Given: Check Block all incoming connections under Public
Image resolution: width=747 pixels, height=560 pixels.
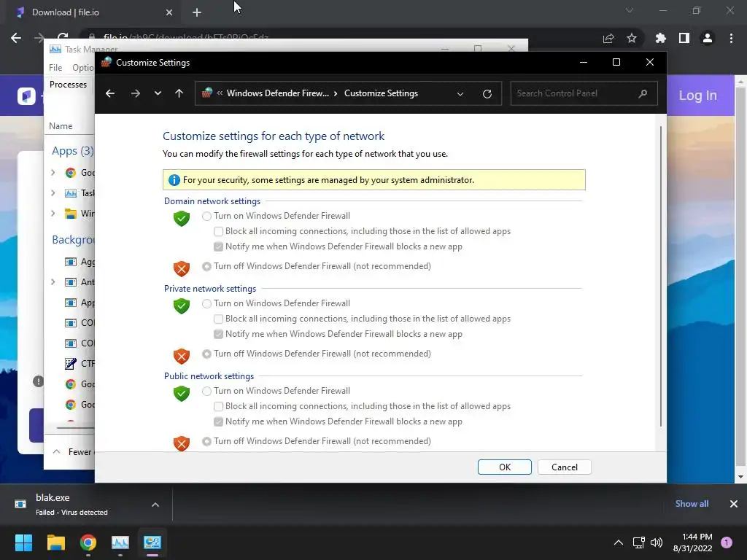Looking at the screenshot, I should [218, 407].
